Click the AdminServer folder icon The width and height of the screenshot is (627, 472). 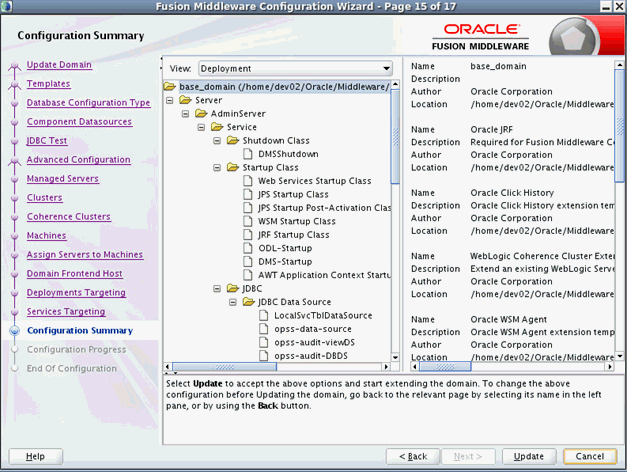[x=201, y=114]
